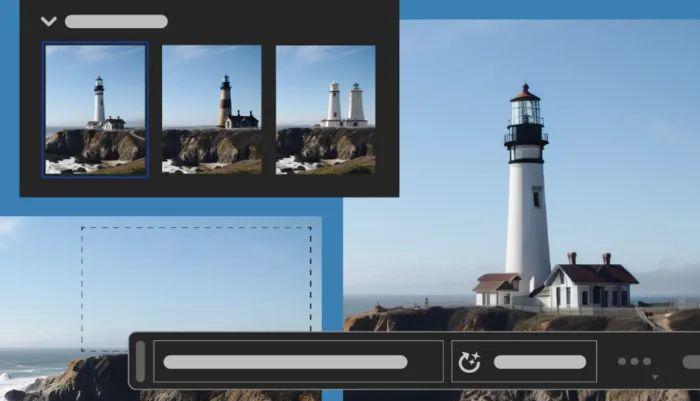Click the variations panel title placeholder

click(x=116, y=21)
